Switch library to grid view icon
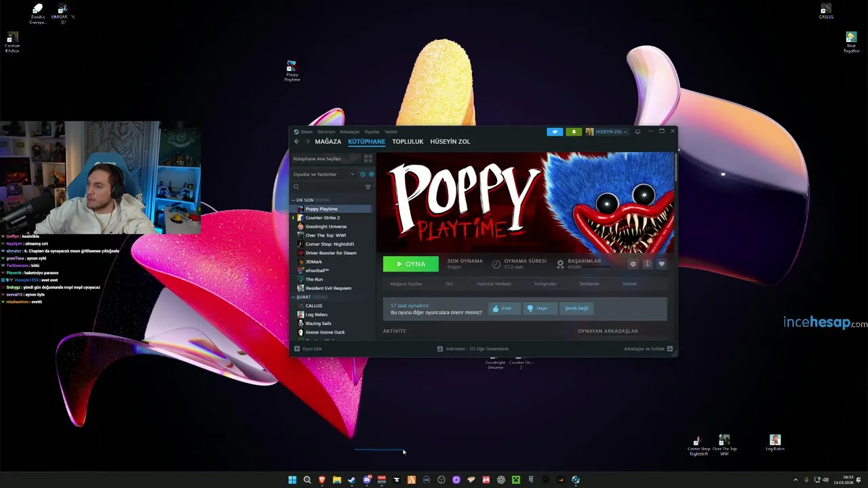This screenshot has width=868, height=488. point(368,159)
